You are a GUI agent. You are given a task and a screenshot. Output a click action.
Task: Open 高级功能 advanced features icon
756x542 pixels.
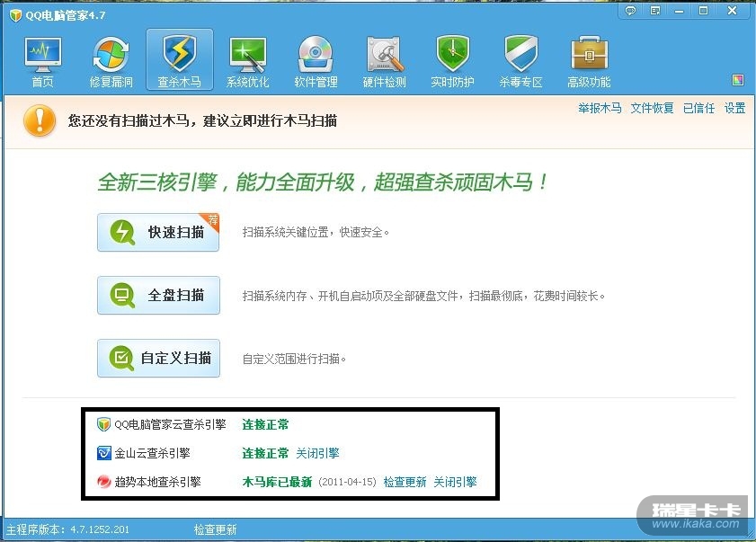(589, 61)
